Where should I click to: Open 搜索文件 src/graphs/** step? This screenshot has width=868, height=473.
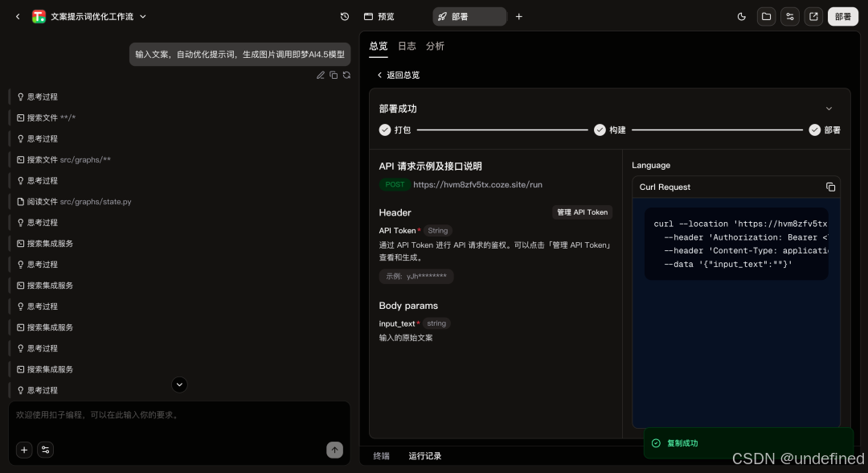point(63,160)
